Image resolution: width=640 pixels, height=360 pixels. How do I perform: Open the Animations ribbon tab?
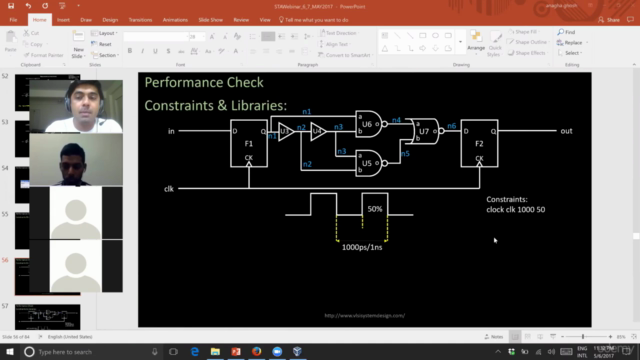pyautogui.click(x=175, y=20)
